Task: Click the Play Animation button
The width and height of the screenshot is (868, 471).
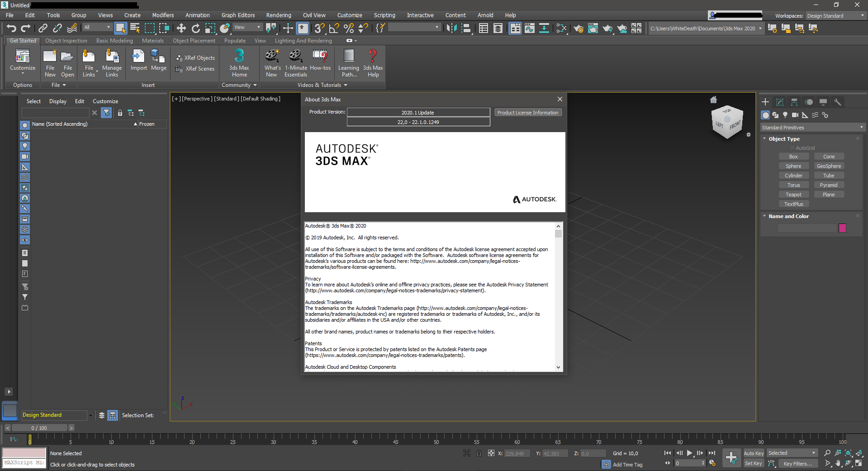Action: click(690, 453)
